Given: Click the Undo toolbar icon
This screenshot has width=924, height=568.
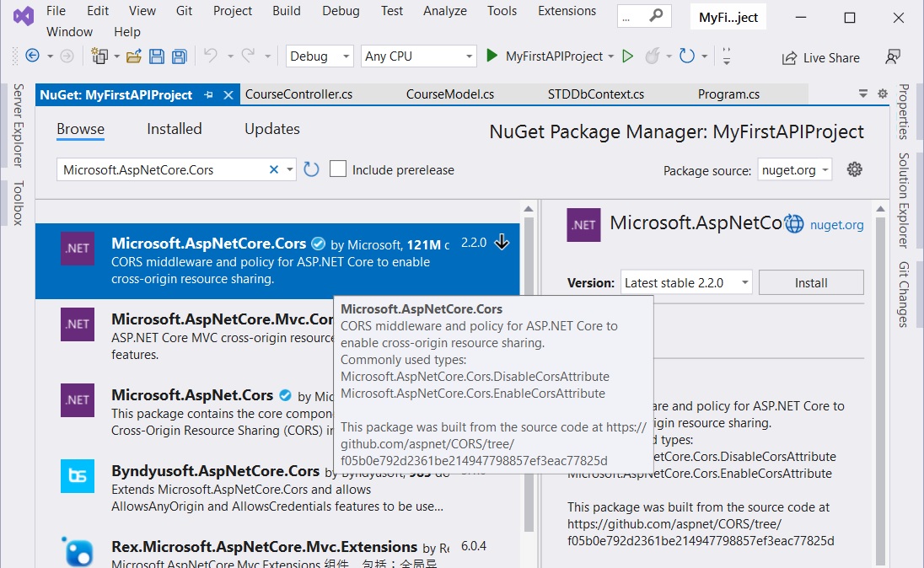Looking at the screenshot, I should 211,56.
